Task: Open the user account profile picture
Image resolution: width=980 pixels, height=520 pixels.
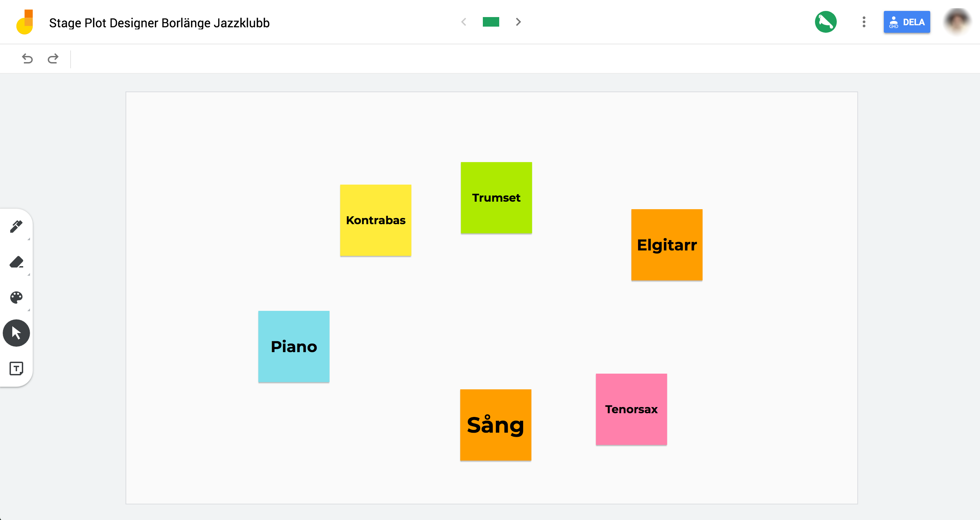Action: 957,22
